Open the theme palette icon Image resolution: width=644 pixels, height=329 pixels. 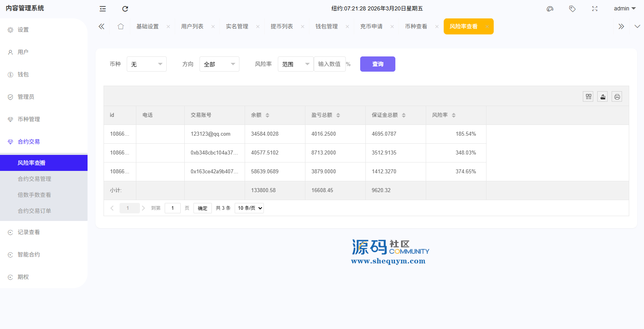(550, 9)
